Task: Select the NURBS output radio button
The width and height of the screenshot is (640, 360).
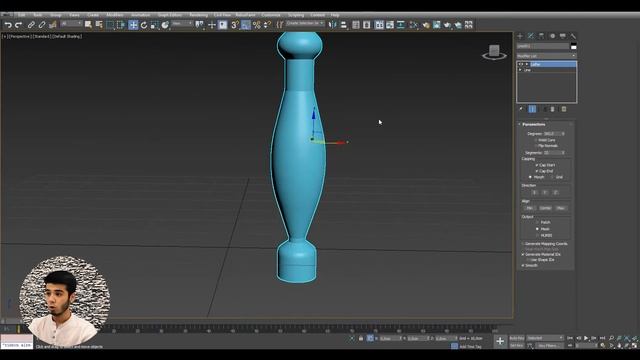Action: point(537,236)
